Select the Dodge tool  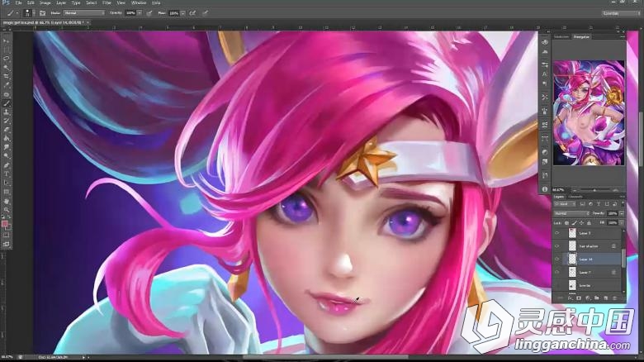[x=6, y=156]
